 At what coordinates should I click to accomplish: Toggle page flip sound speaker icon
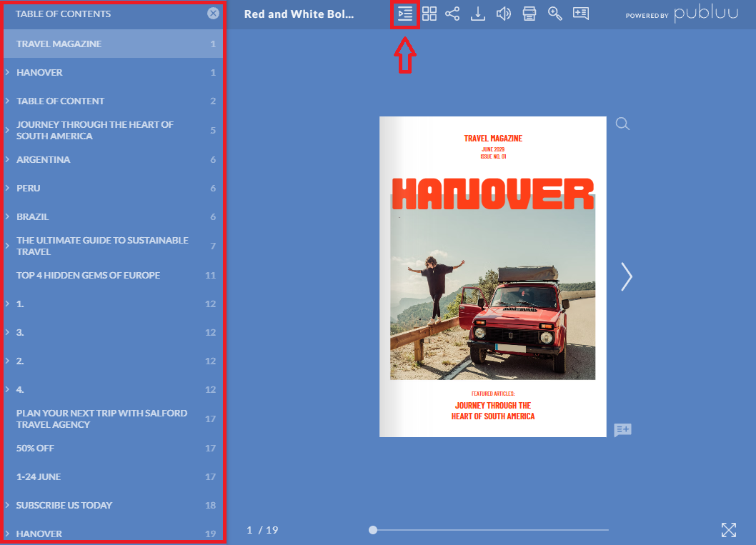click(503, 14)
